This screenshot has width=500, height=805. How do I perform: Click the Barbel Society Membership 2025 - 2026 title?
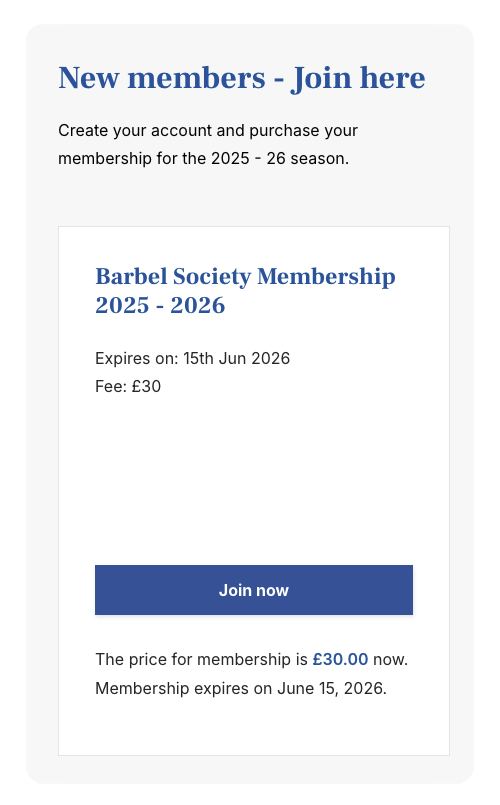(x=245, y=291)
